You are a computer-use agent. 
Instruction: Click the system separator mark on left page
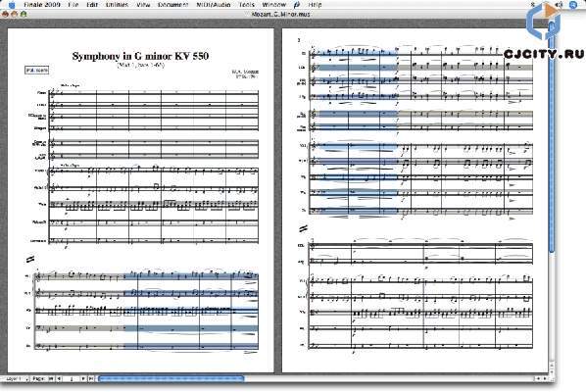coord(30,259)
